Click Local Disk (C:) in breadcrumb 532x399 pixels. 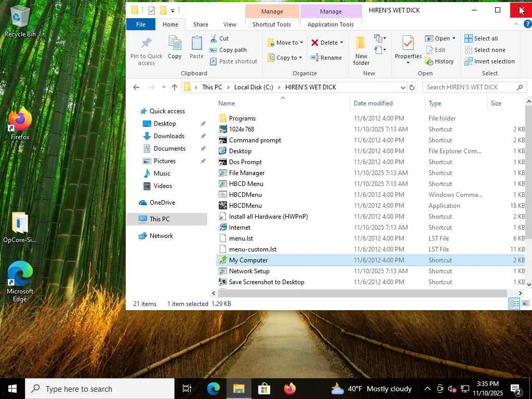254,87
